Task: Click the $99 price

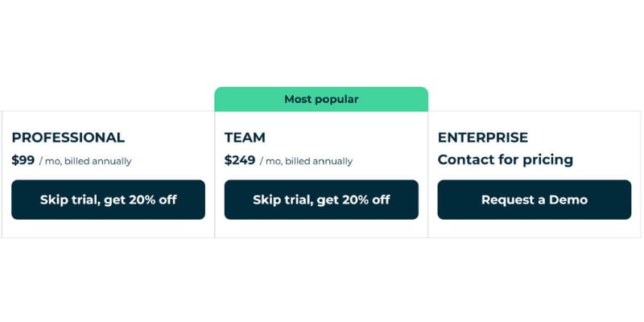Action: point(23,160)
